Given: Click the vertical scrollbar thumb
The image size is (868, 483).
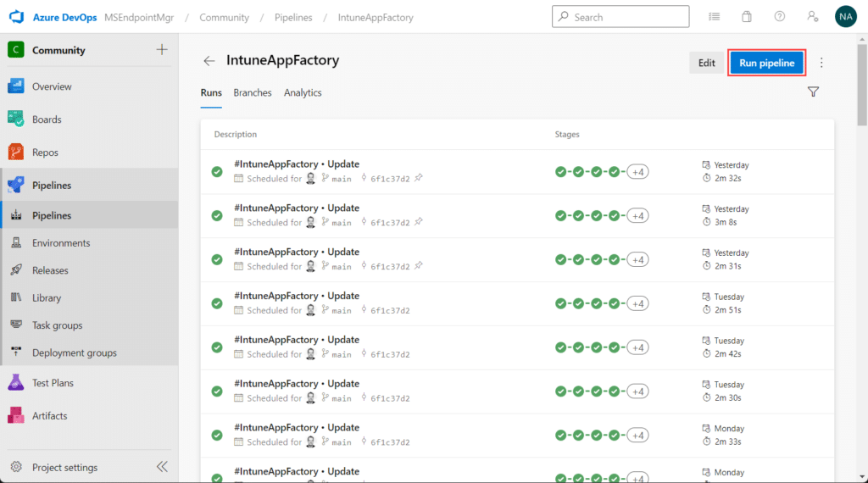Looking at the screenshot, I should 862,85.
